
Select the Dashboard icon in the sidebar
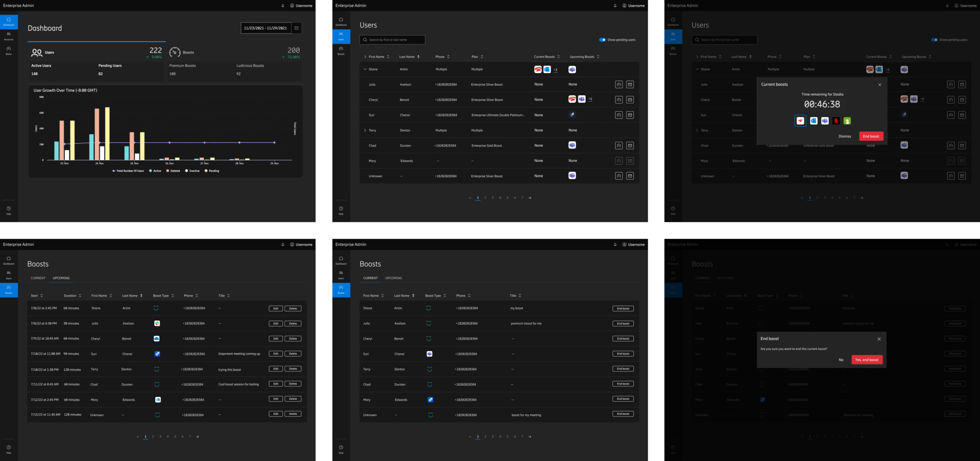point(8,22)
